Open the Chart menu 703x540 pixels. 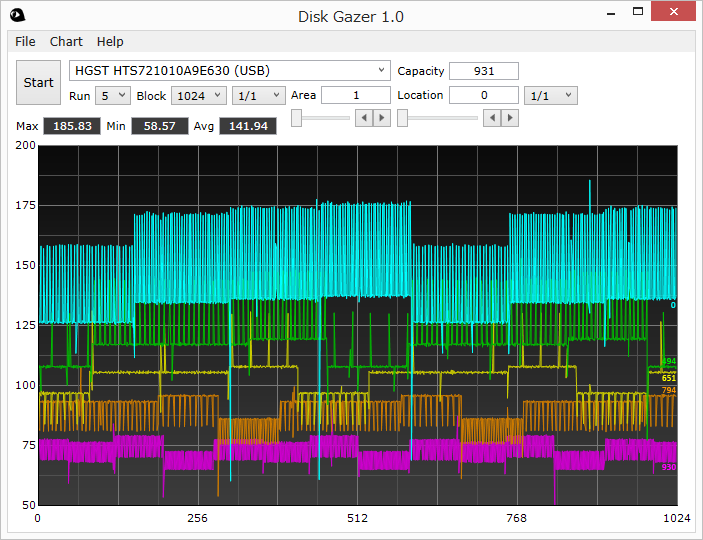coord(66,42)
